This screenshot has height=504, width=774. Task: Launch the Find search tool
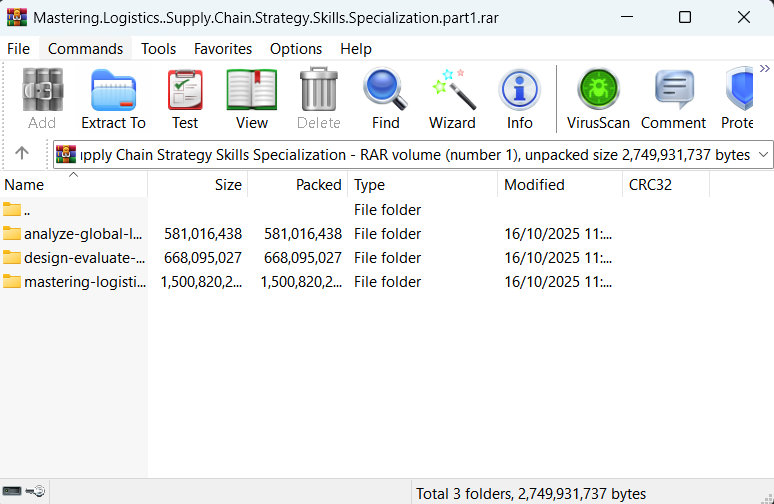point(385,99)
